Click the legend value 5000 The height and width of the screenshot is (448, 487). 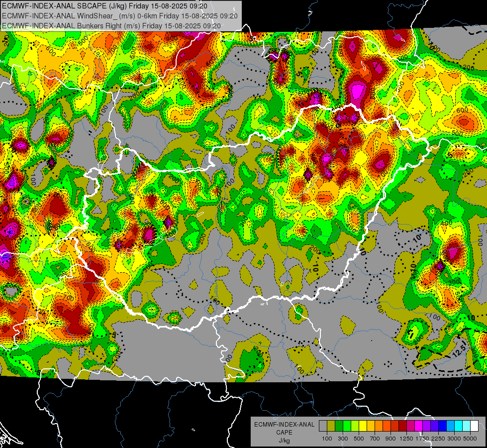(x=470, y=439)
